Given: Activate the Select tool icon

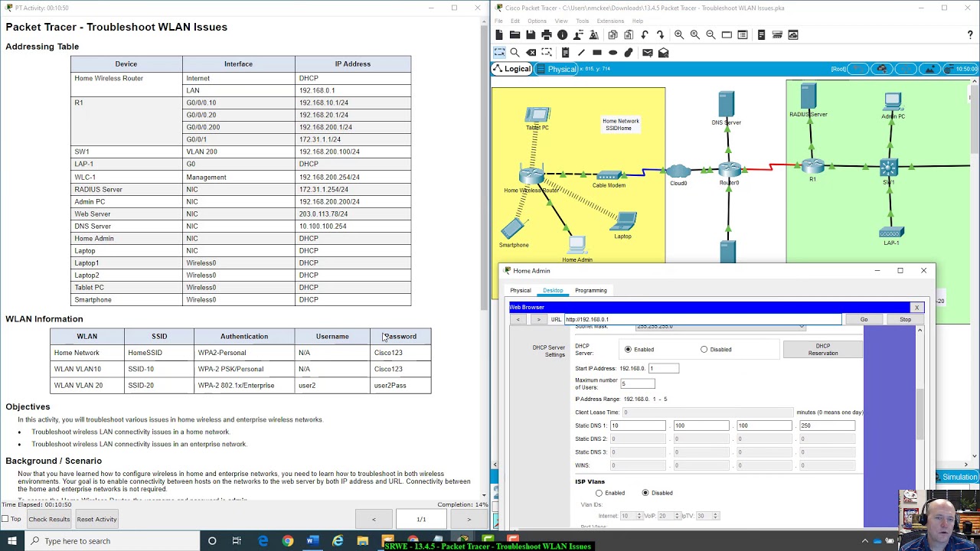Looking at the screenshot, I should (x=499, y=52).
